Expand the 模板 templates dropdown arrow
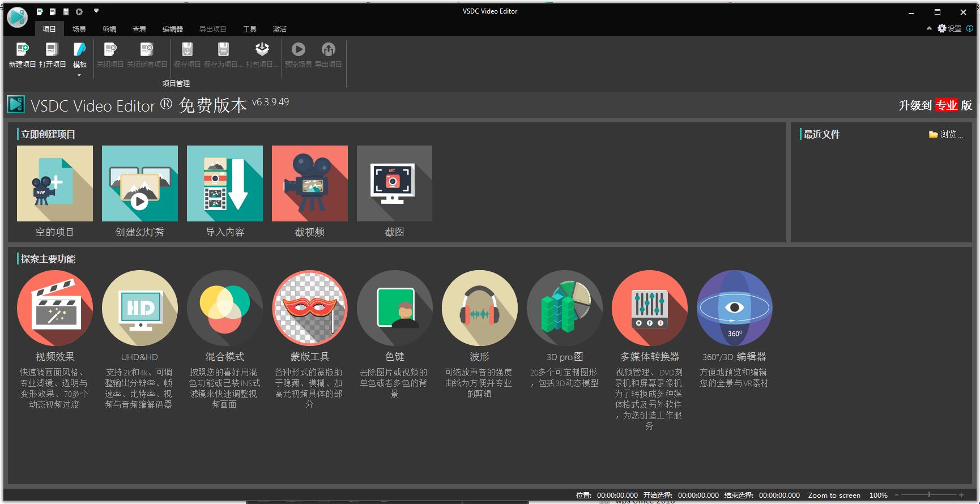Viewport: 980px width, 504px height. pos(79,75)
